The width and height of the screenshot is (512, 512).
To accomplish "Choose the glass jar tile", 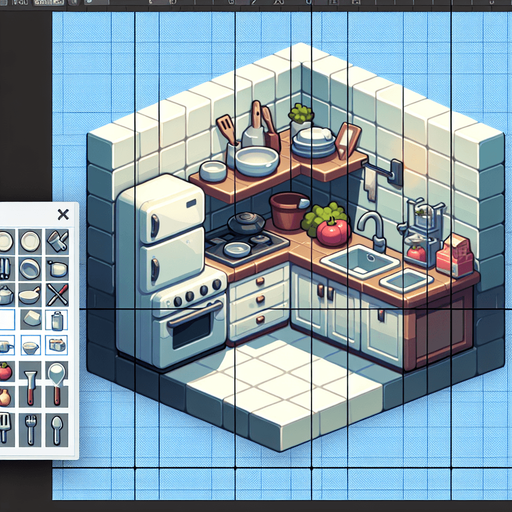I will (56, 320).
